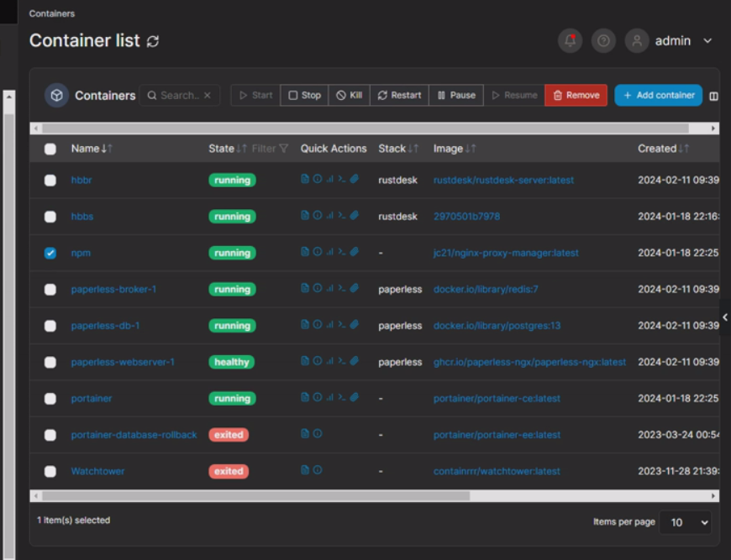Click the red Remove button
The image size is (731, 560).
576,95
